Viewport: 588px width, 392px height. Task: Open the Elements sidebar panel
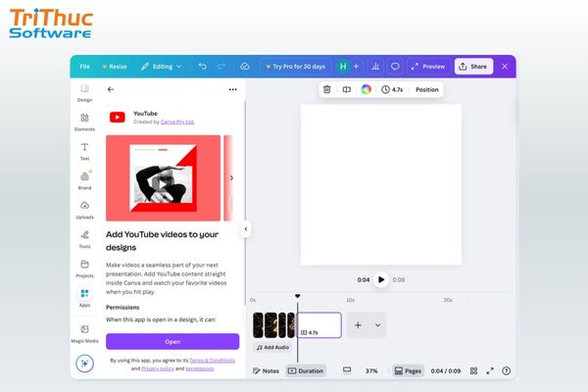[84, 122]
